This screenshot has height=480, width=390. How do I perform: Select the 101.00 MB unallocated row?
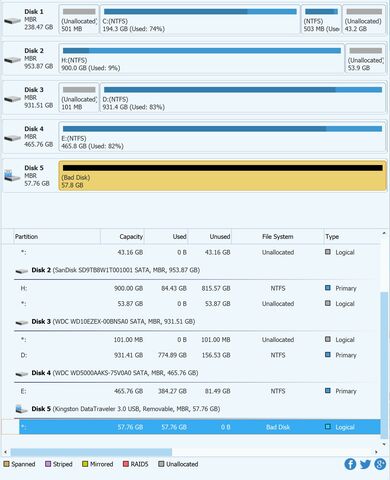pos(197,340)
